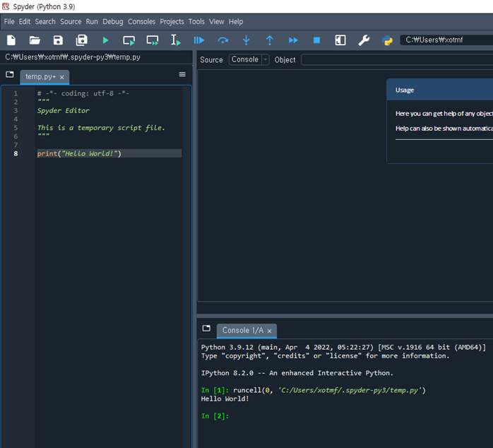
Task: Open the View menu
Action: 217,22
